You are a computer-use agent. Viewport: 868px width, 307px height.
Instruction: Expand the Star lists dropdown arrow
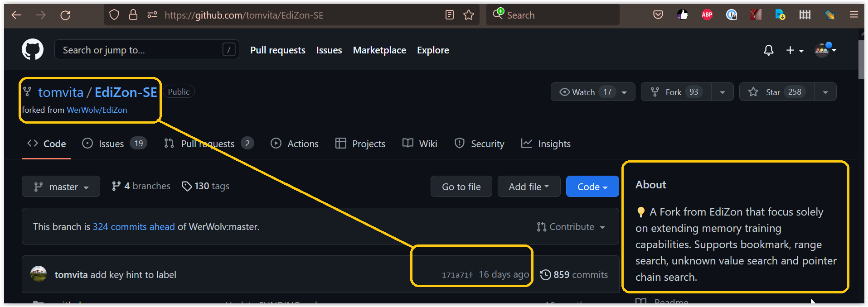click(825, 92)
